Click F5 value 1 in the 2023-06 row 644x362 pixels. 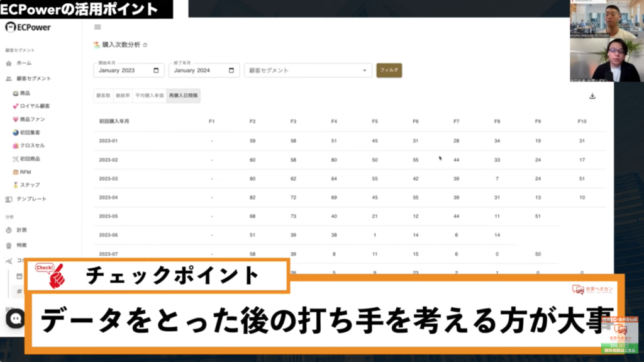coord(375,235)
